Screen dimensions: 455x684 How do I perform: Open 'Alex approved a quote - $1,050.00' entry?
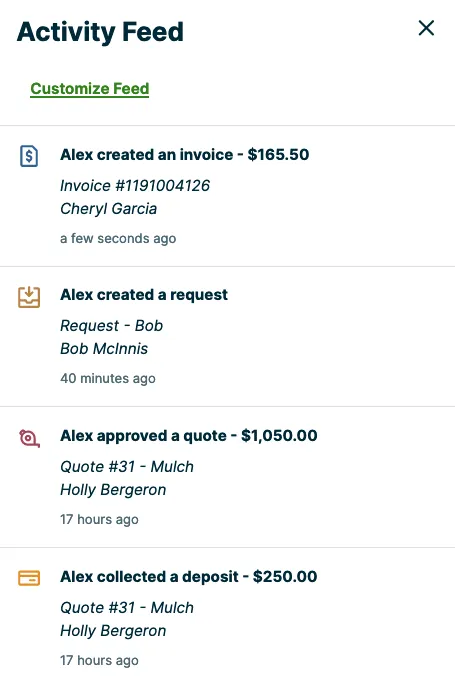(x=188, y=436)
